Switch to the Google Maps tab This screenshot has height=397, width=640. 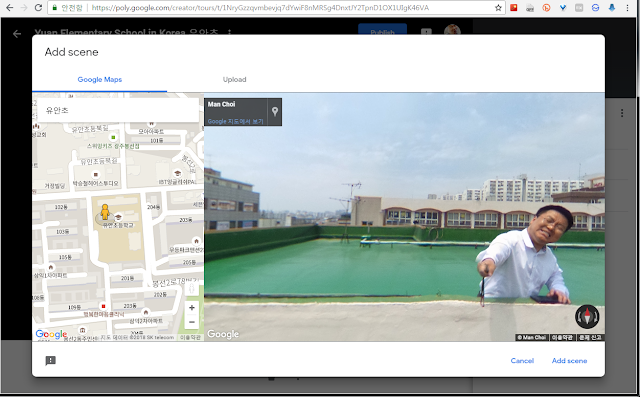(x=100, y=80)
